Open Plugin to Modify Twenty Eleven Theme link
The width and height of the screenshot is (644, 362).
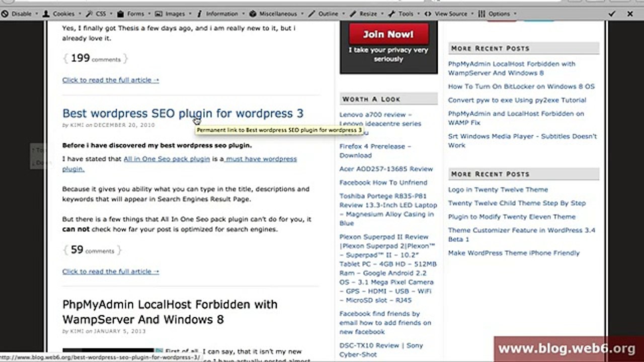click(512, 217)
